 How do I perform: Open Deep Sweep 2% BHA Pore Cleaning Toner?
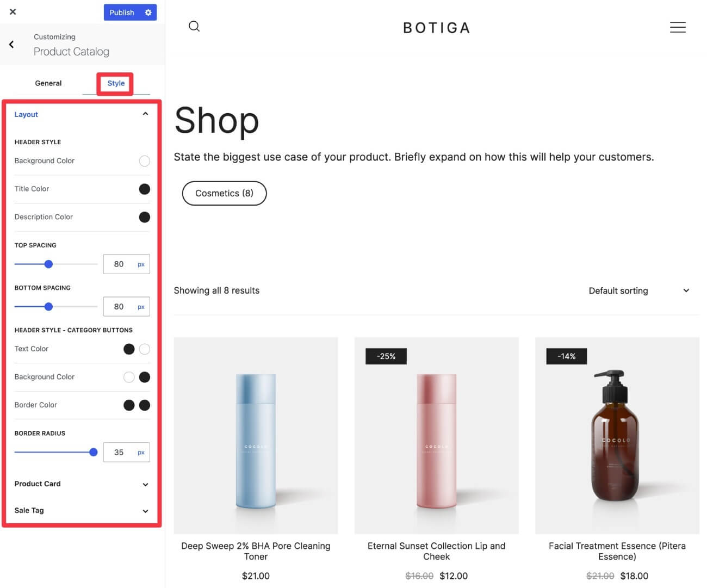coord(256,551)
